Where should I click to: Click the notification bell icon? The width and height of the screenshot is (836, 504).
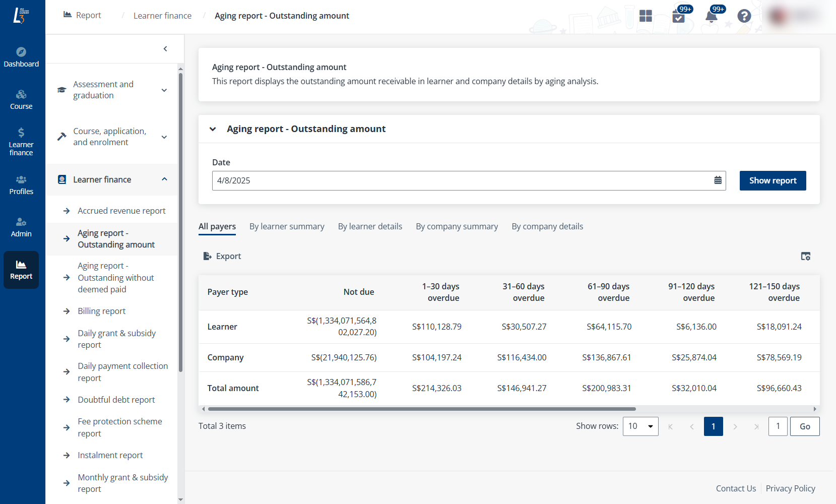tap(711, 16)
